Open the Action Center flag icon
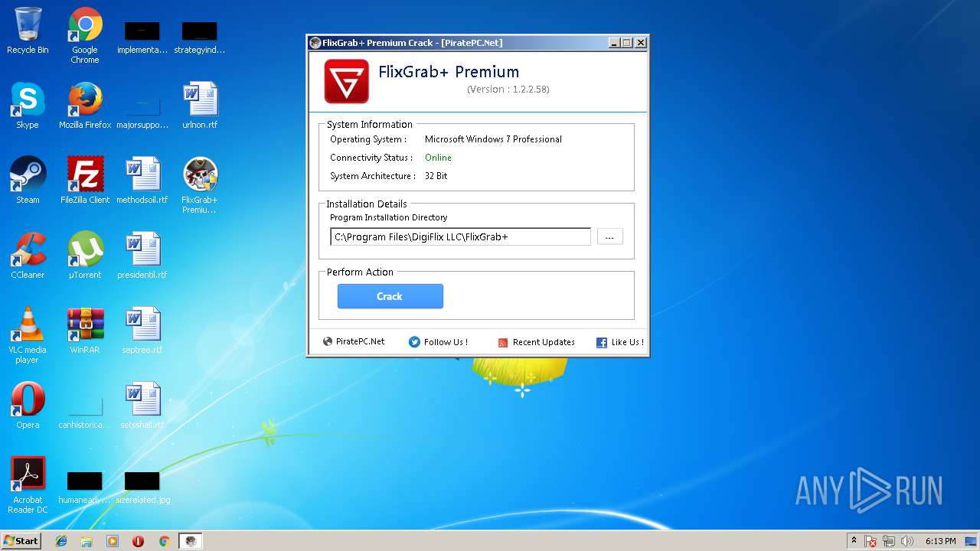 (871, 541)
